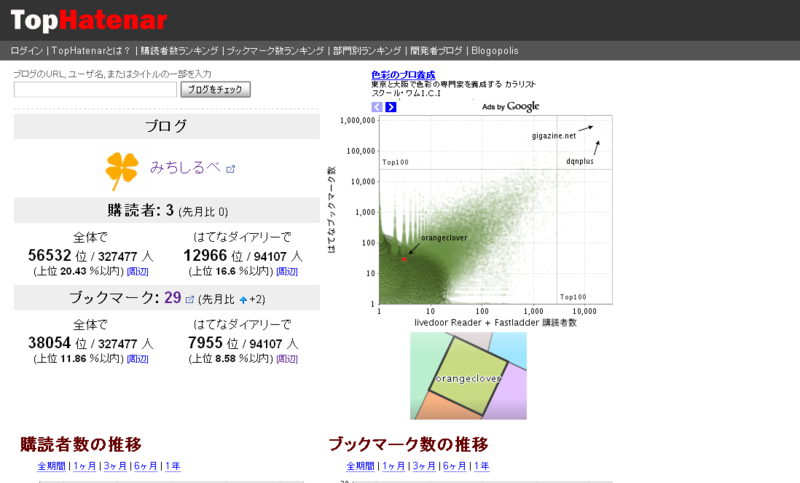
Task: Click external link icon beside みちしるべ
Action: click(231, 169)
